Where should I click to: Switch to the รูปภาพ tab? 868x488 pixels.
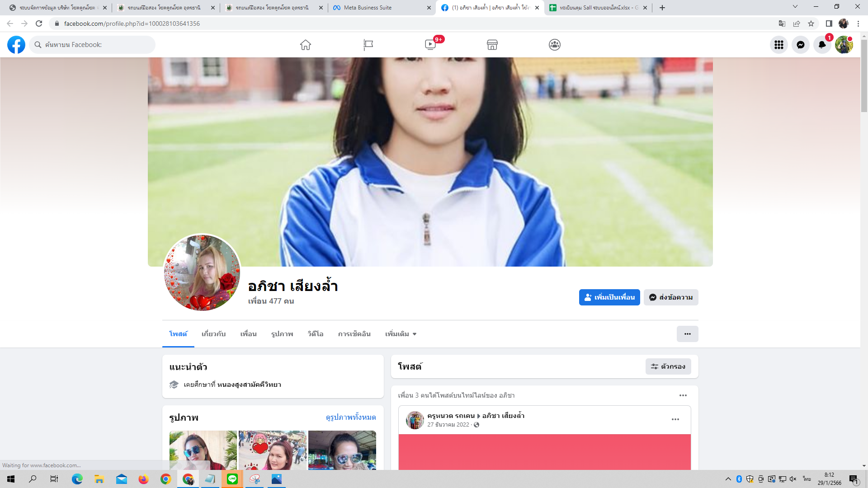282,334
